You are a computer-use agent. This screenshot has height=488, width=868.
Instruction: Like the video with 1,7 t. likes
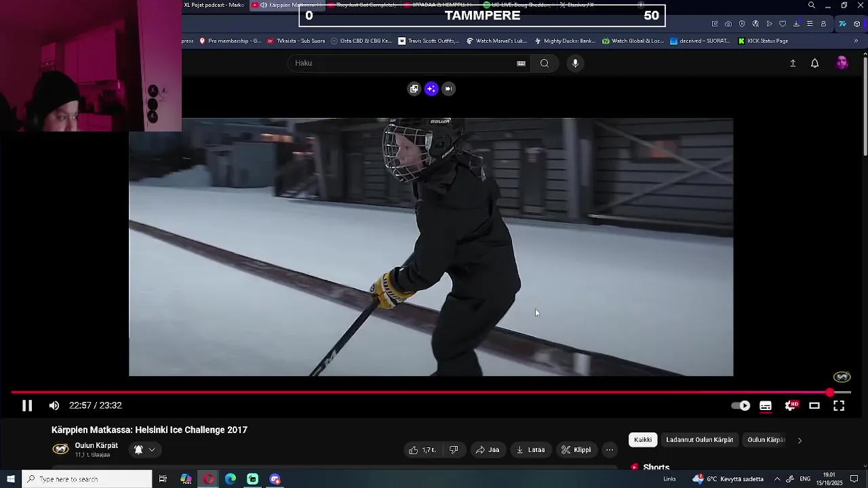pos(422,449)
